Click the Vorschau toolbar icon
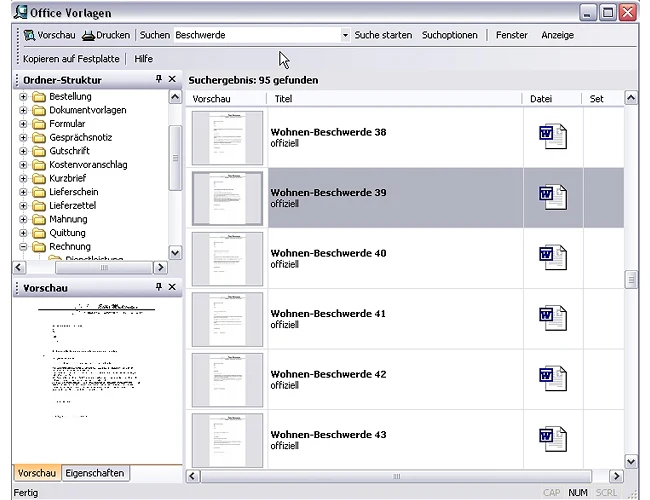 coord(29,36)
